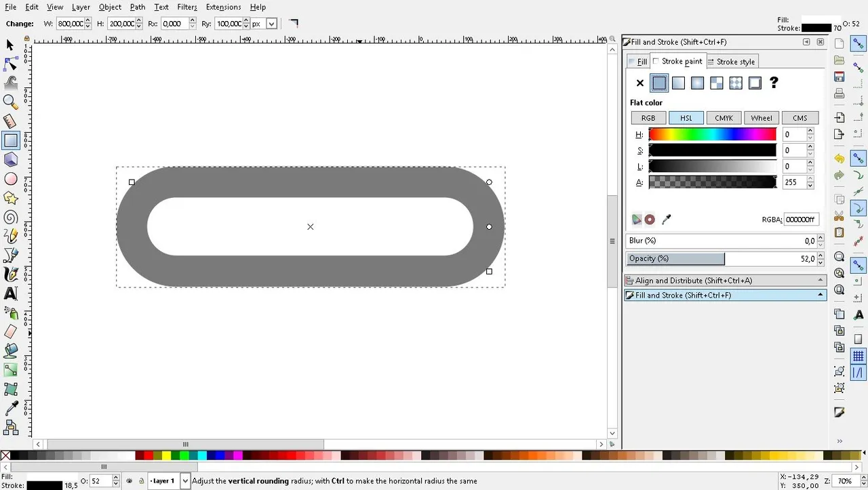The image size is (868, 490).
Task: Select the Rectangle tool
Action: [x=10, y=141]
